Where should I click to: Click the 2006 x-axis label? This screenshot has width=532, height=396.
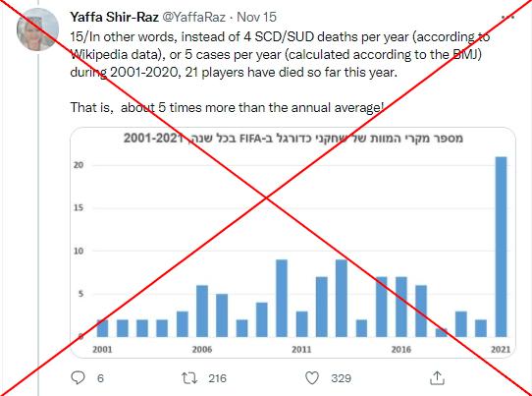pyautogui.click(x=202, y=349)
